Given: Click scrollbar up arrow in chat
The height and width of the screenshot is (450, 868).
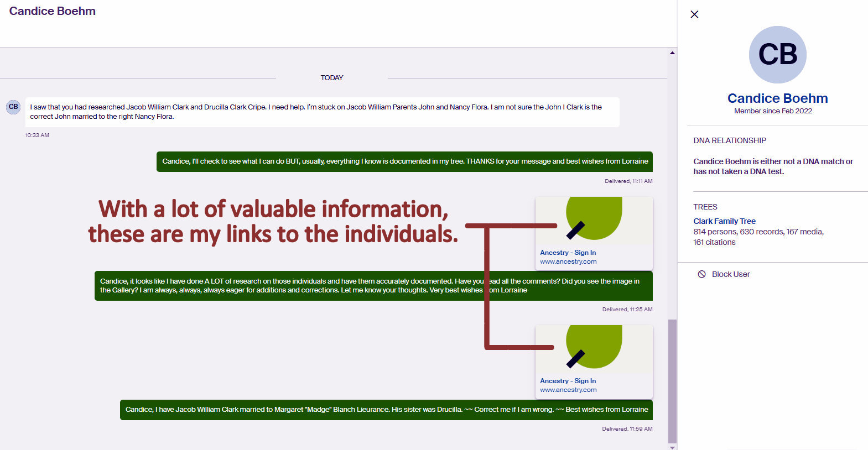Looking at the screenshot, I should click(x=672, y=53).
